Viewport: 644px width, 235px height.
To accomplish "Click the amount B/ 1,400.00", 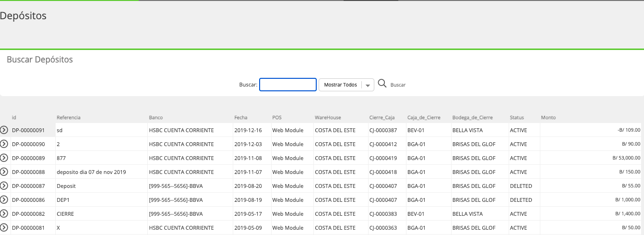I will tap(628, 214).
